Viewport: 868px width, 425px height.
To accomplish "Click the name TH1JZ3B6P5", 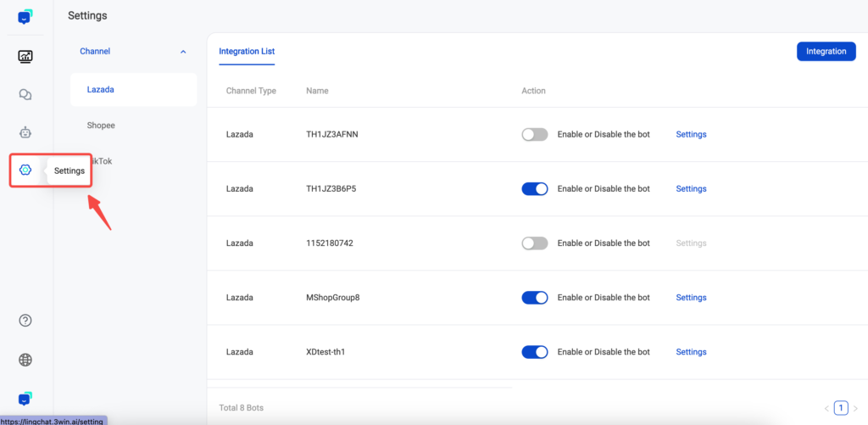I will (x=331, y=188).
